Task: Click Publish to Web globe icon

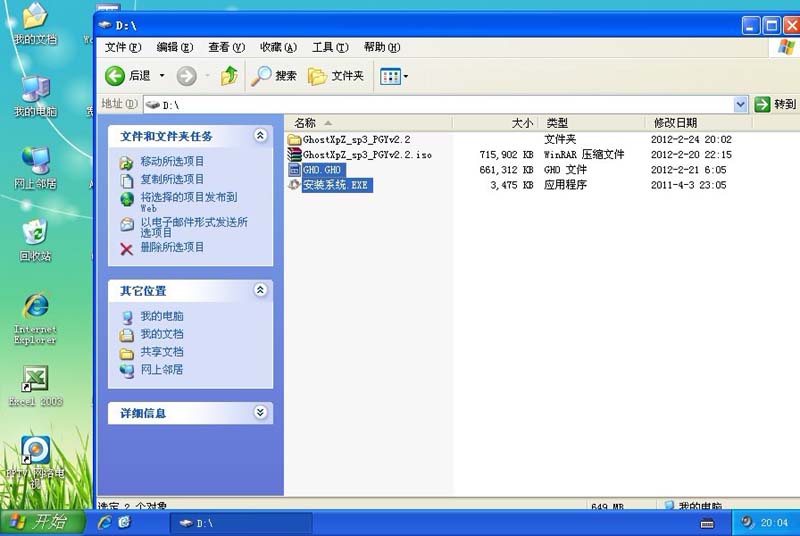Action: [x=127, y=199]
